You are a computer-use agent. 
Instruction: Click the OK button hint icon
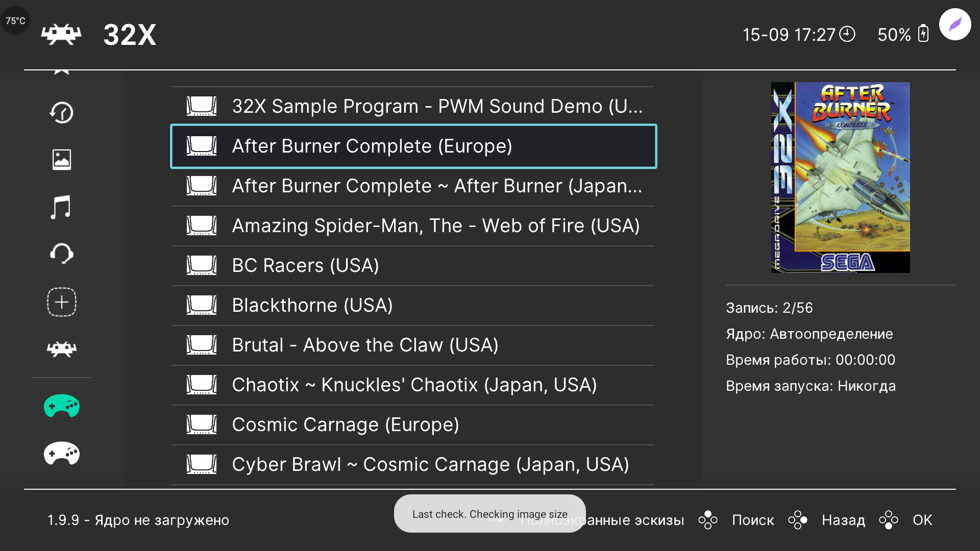click(889, 520)
